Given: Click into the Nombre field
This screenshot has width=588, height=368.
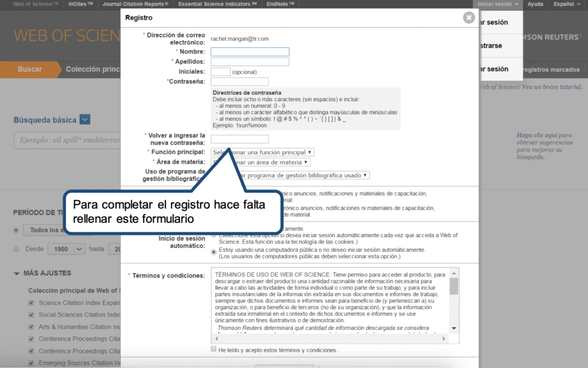Looking at the screenshot, I should [x=250, y=52].
